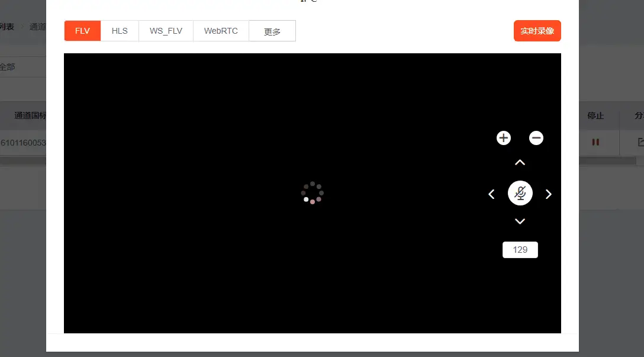Zoom out with the minus icon

[536, 138]
